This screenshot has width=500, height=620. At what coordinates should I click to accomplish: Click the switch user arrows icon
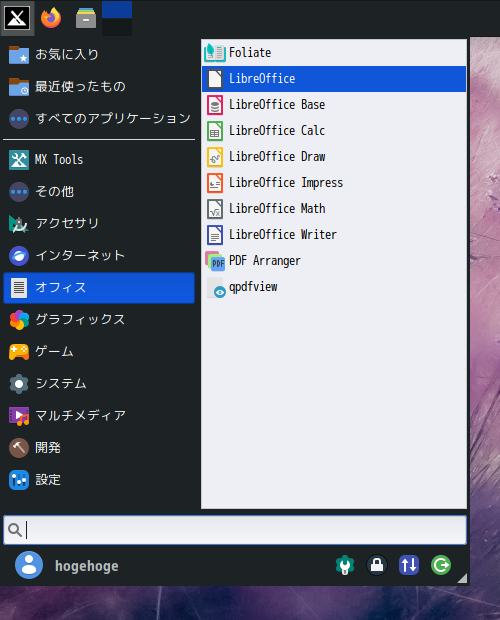click(x=409, y=565)
